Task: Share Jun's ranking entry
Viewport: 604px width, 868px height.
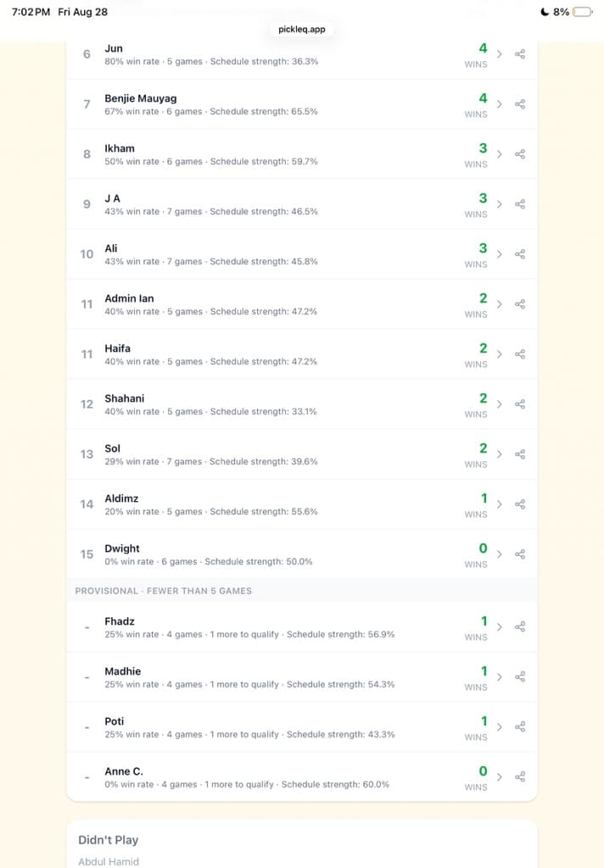Action: (x=520, y=54)
